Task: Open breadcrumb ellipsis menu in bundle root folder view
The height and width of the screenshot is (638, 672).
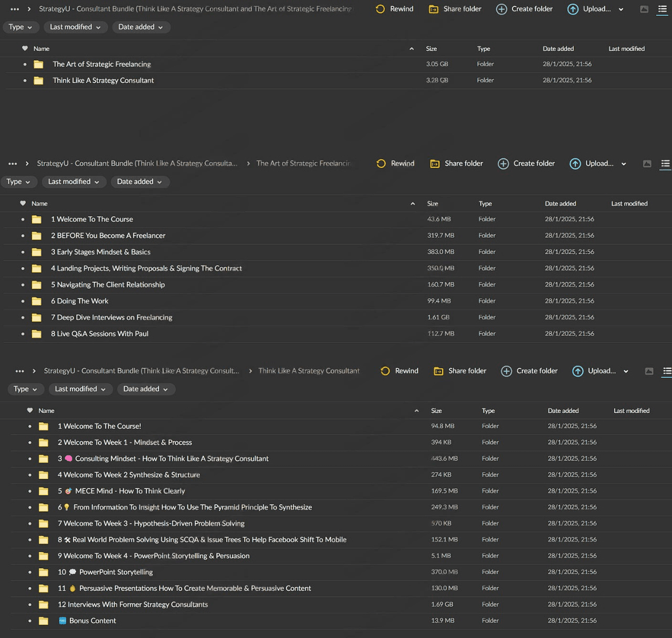Action: tap(15, 9)
